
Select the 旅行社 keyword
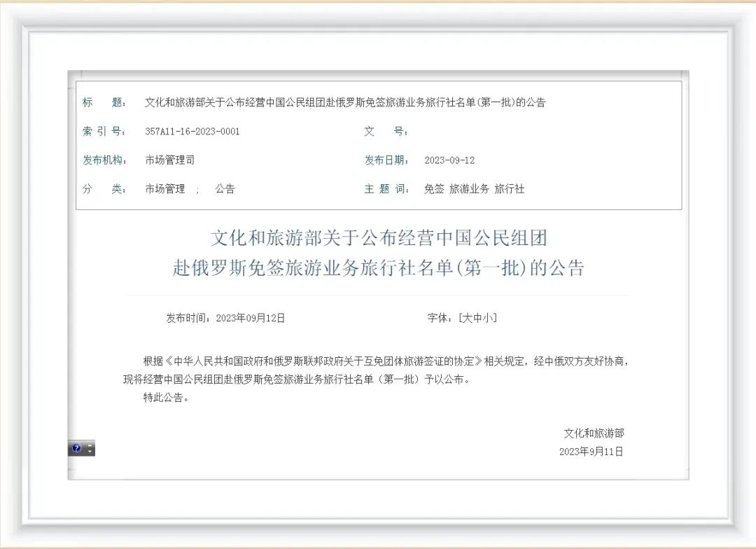click(509, 189)
